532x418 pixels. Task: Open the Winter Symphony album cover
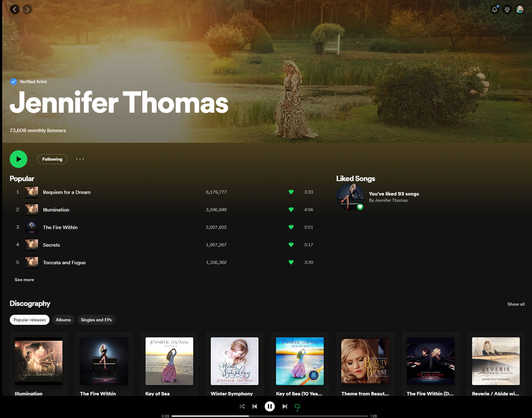pos(235,361)
